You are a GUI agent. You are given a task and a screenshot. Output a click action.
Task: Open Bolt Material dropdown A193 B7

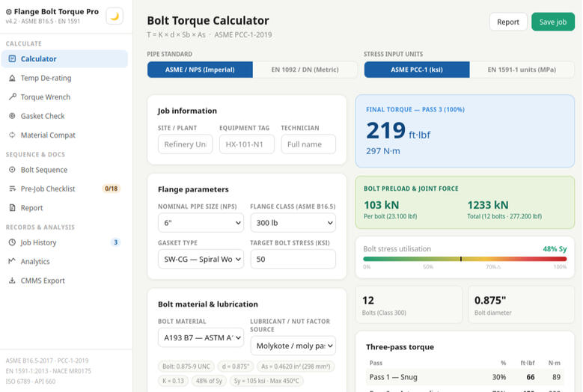pos(201,337)
